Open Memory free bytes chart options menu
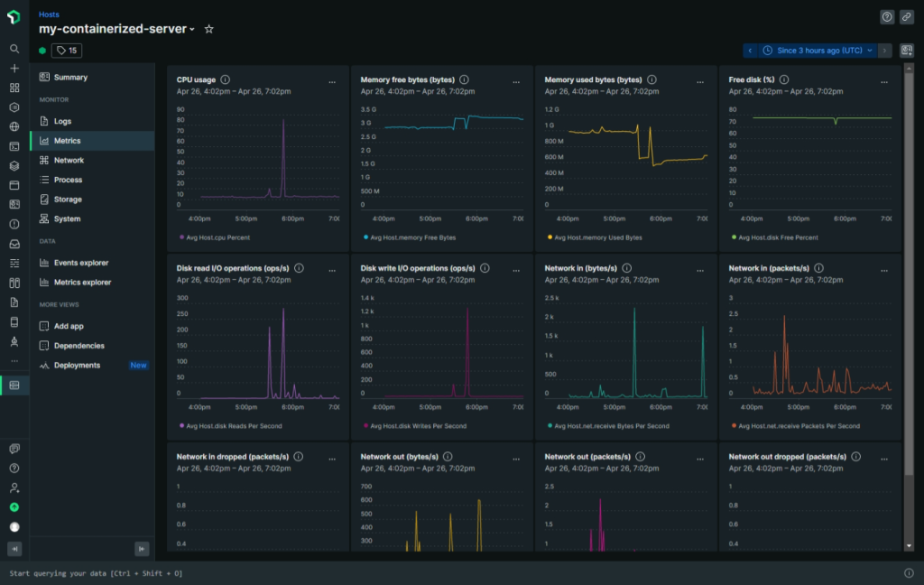This screenshot has width=924, height=585. 516,82
